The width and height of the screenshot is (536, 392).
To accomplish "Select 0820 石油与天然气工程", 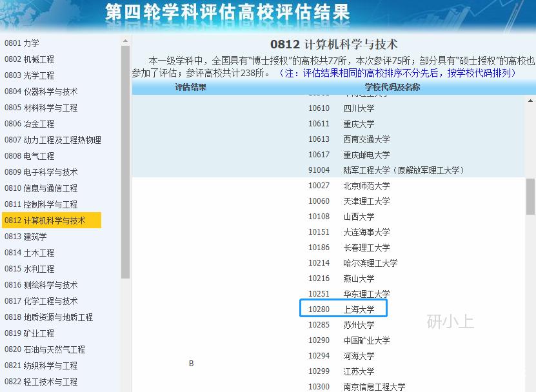I will point(45,349).
